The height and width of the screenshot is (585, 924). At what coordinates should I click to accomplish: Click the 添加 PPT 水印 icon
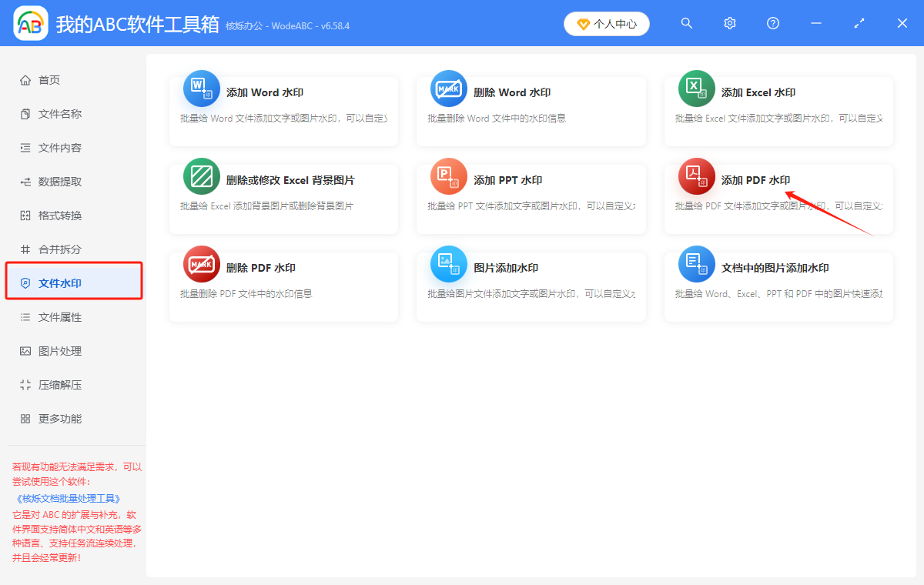click(x=449, y=176)
